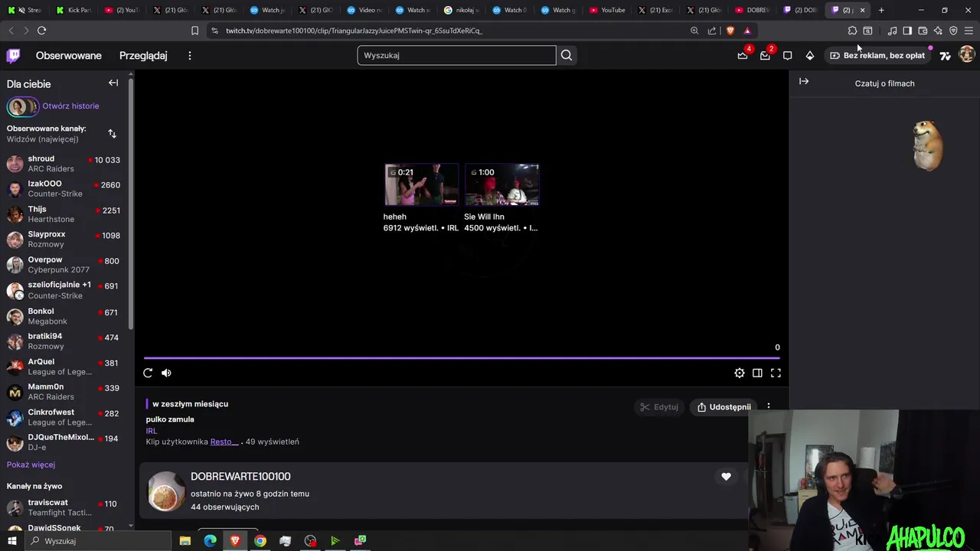This screenshot has width=980, height=551.
Task: Open clip options three-dot menu
Action: (769, 407)
